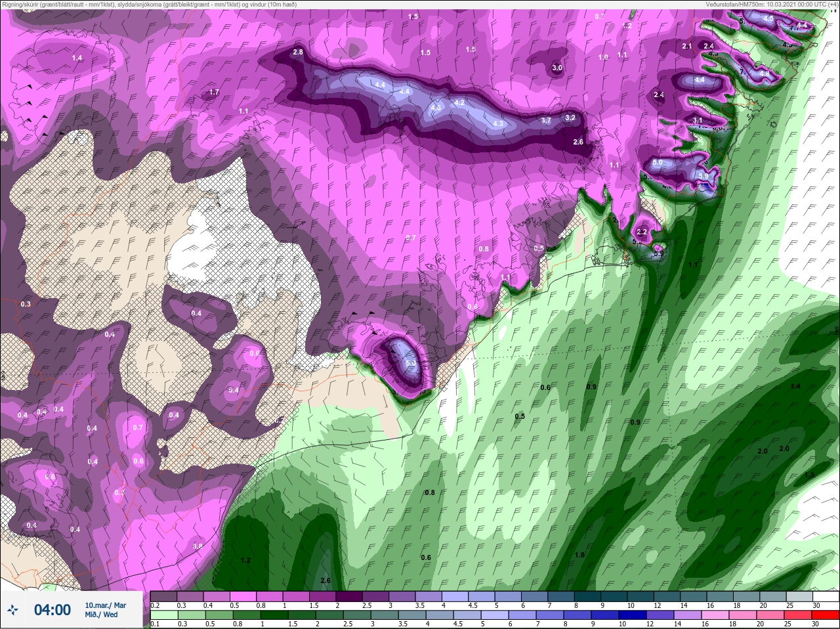Click the 3.1 precipitation value on the map
Screen dimensions: 840x629
point(698,120)
